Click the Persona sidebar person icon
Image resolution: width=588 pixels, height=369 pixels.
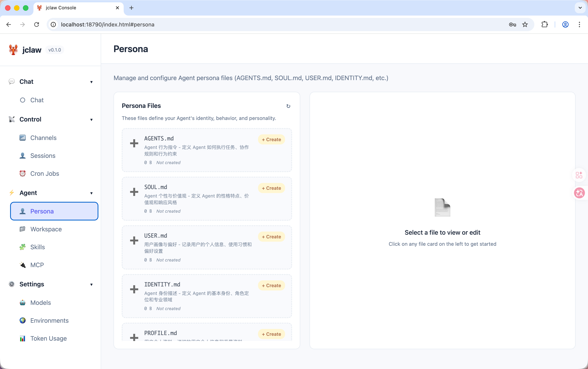[x=22, y=211]
